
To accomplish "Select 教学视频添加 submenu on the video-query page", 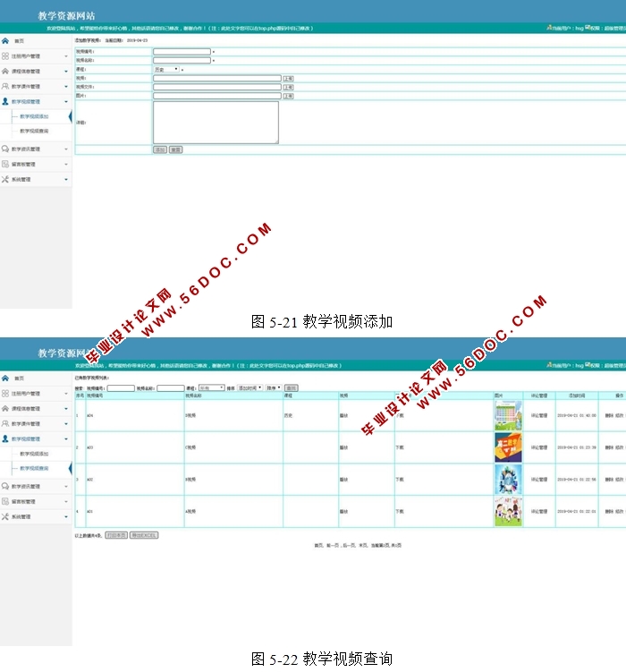I will click(34, 454).
